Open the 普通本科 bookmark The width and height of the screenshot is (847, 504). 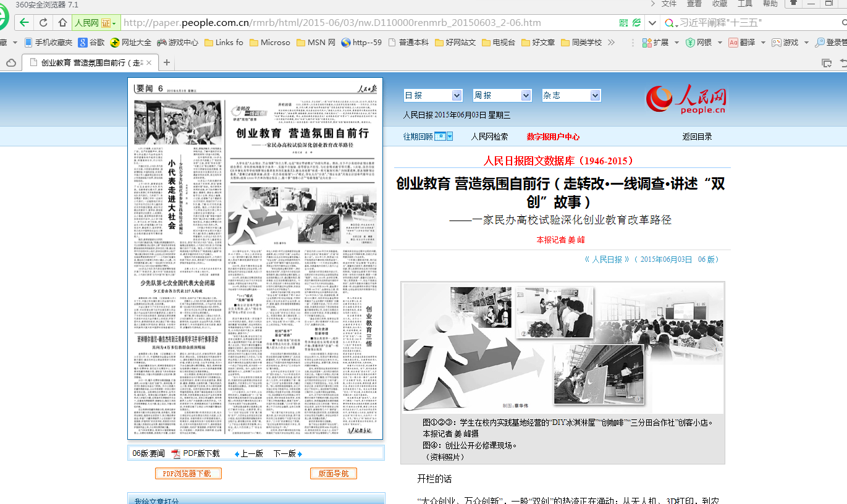click(408, 43)
